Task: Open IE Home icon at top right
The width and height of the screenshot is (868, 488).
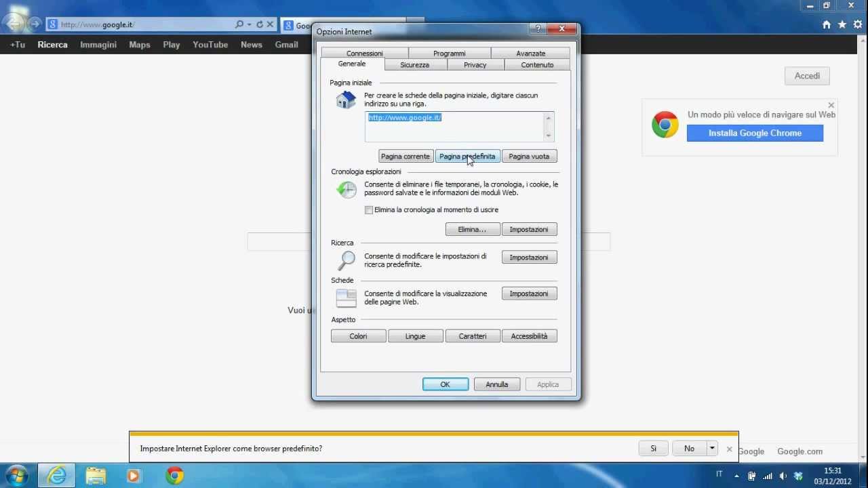Action: click(826, 24)
